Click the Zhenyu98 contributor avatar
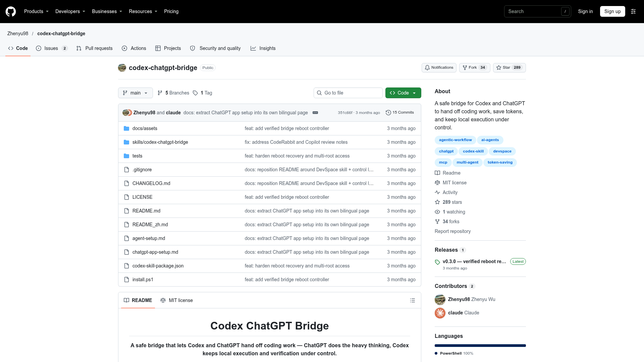644x362 pixels. pos(440,299)
